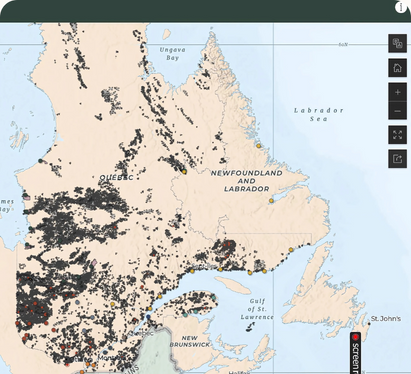411x374 pixels.
Task: Click the Ungava Bay label
Action: tap(172, 54)
